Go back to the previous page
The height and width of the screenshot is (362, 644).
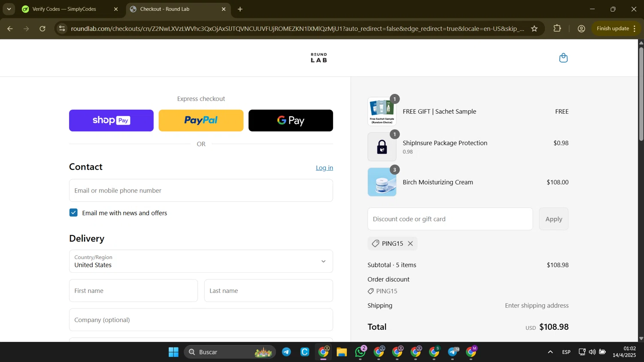click(x=10, y=29)
